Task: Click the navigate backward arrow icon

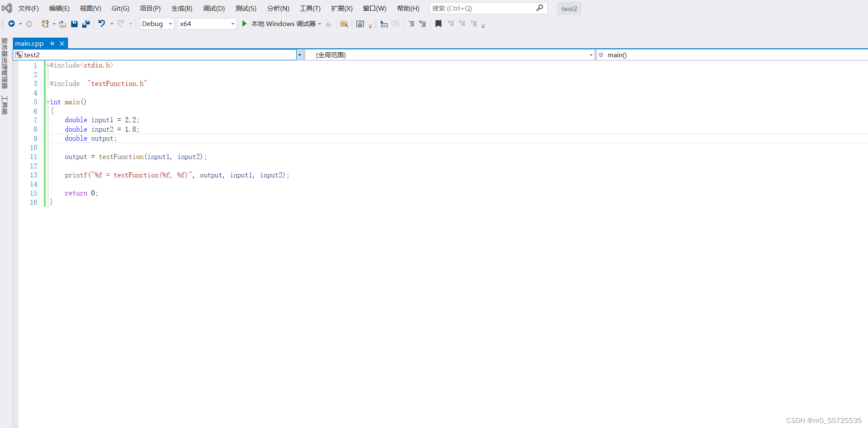Action: 12,24
